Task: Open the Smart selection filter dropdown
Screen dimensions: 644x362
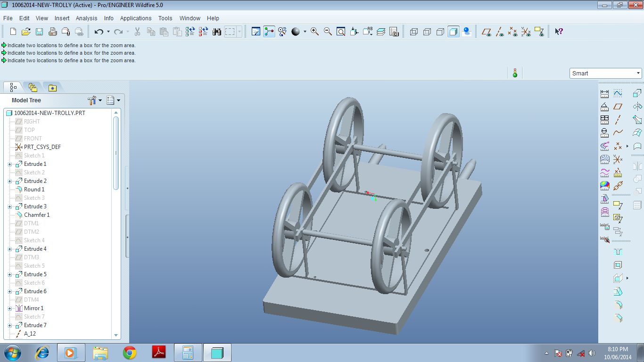Action: coord(606,73)
